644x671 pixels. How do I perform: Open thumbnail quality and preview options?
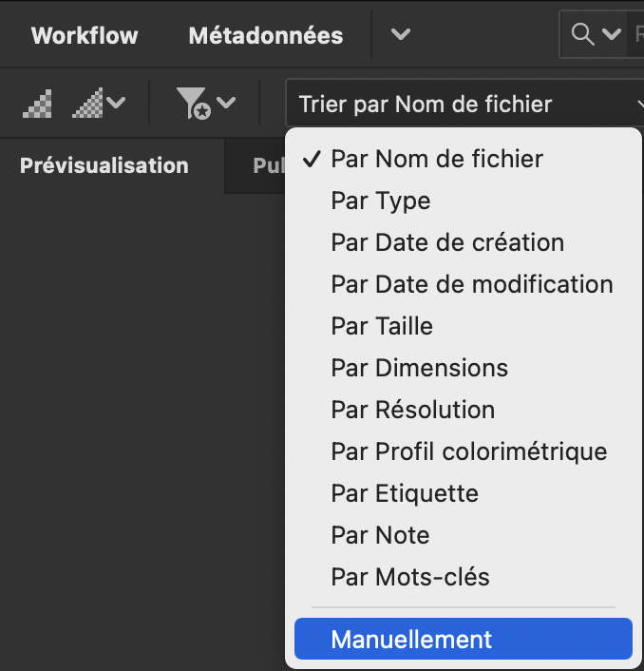[x=99, y=103]
